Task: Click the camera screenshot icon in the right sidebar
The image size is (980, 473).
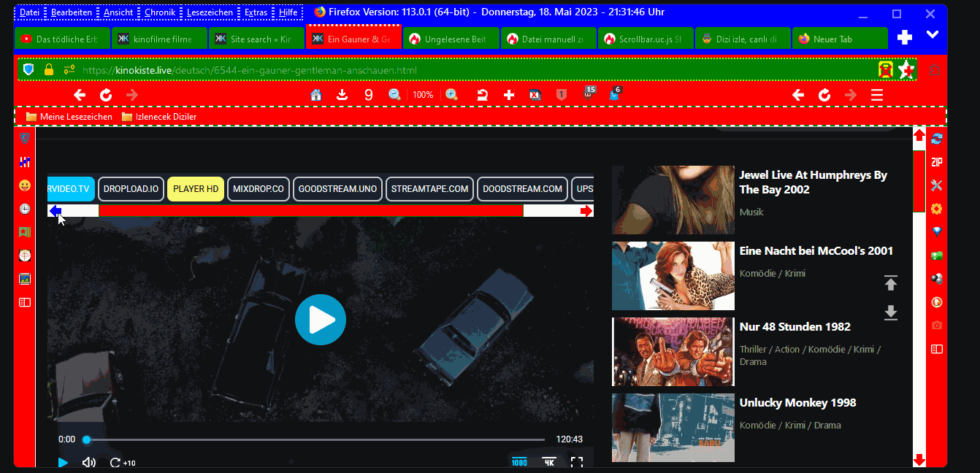Action: (937, 325)
